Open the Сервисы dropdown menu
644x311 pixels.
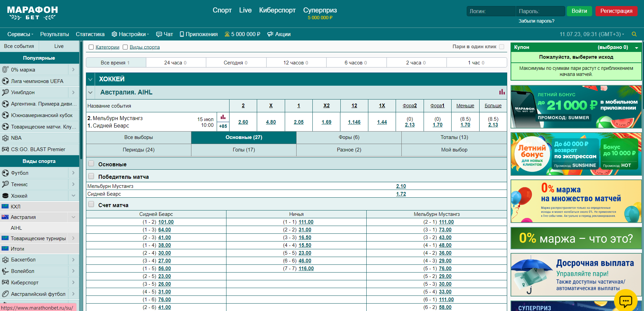20,34
